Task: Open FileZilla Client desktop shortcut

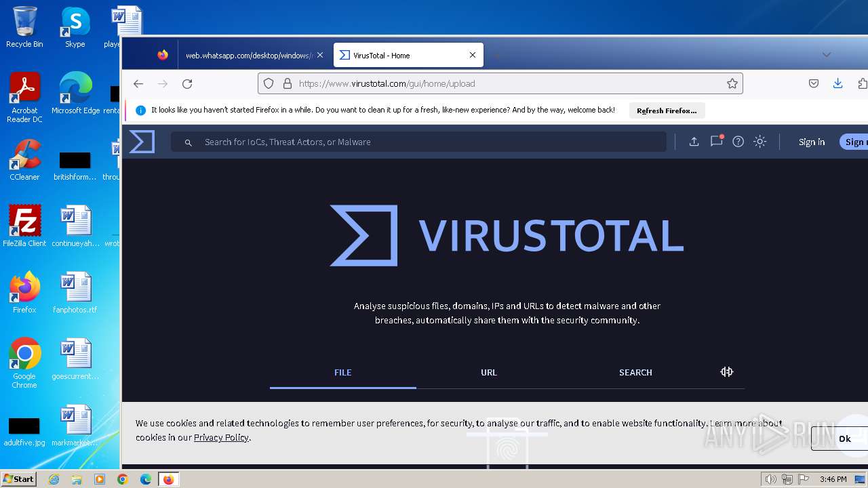Action: 24,226
